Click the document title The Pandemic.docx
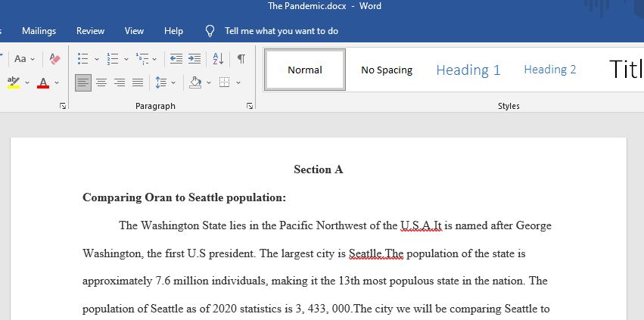Viewport: 644px width, 320px height. (307, 6)
